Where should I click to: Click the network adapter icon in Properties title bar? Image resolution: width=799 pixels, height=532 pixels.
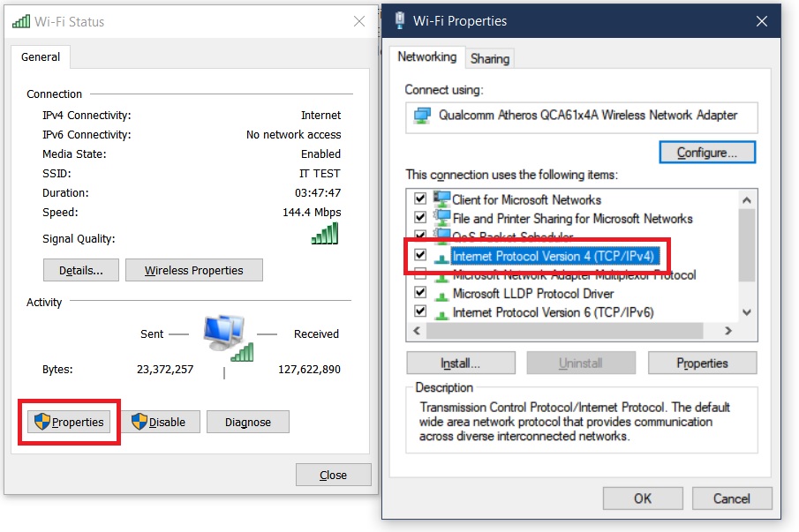tap(402, 20)
